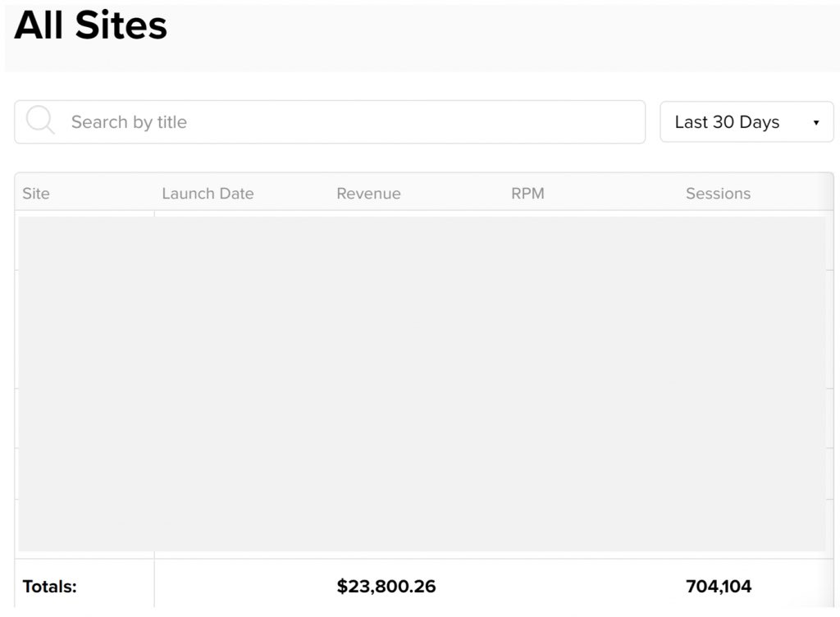Sort by the Site column header
Image resolution: width=840 pixels, height=617 pixels.
click(x=36, y=194)
